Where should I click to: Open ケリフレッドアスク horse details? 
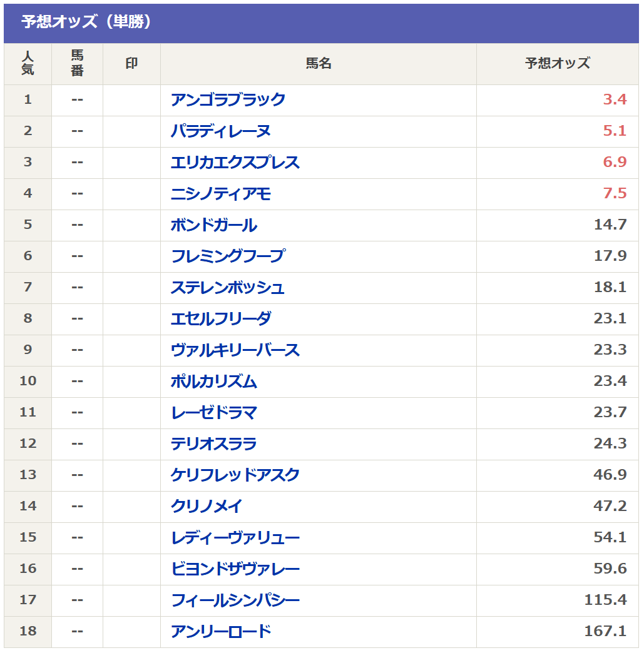click(x=235, y=475)
